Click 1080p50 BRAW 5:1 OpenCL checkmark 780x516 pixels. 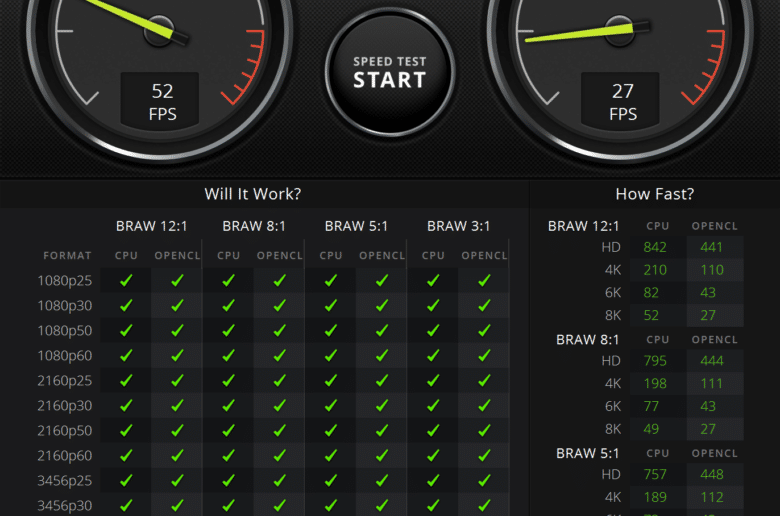[x=382, y=330]
